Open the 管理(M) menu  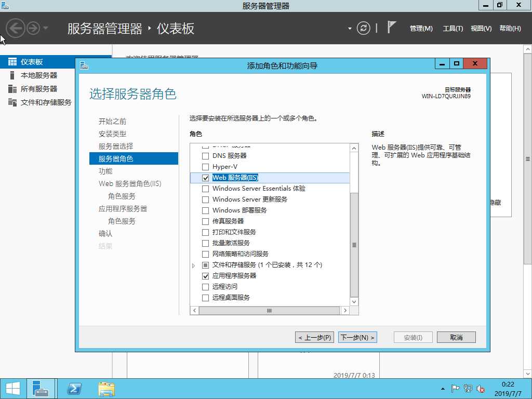[421, 29]
